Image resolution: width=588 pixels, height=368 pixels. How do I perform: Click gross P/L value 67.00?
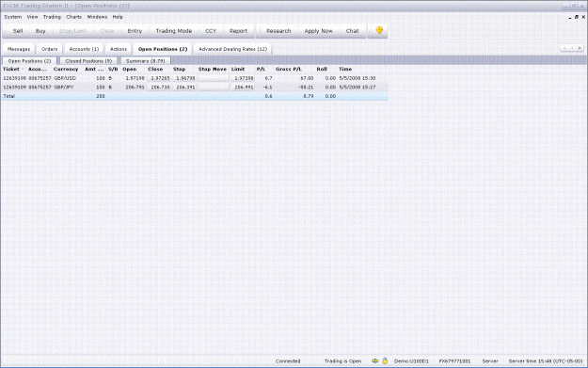coord(307,78)
